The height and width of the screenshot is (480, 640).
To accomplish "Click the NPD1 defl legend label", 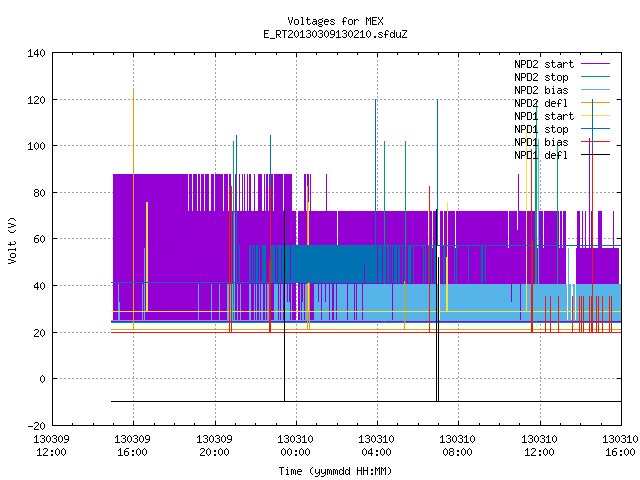I will [541, 155].
